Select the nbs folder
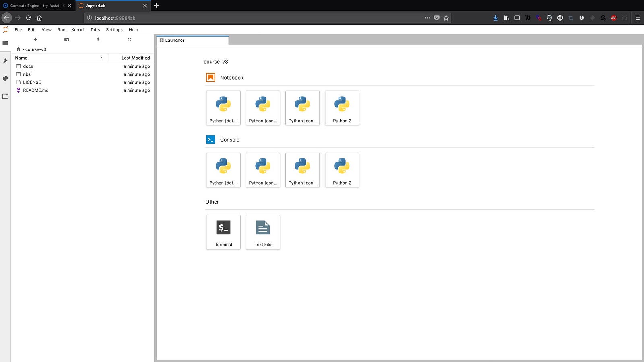Screen dimensions: 644x362 click(x=83, y=74)
